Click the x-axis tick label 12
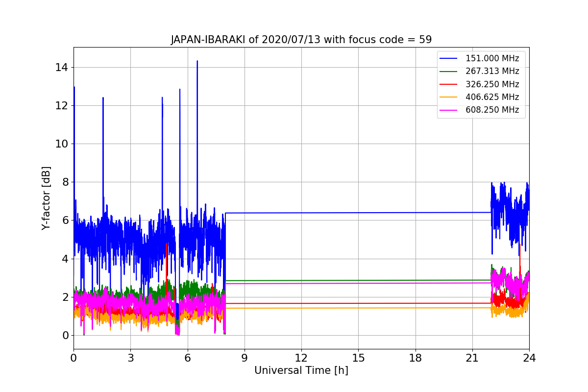Image resolution: width=588 pixels, height=392 pixels. click(301, 358)
